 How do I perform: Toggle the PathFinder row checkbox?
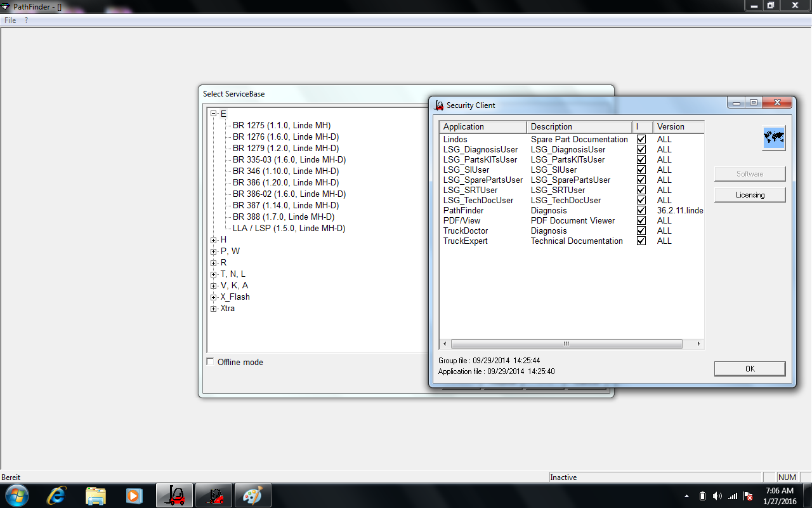click(x=641, y=210)
